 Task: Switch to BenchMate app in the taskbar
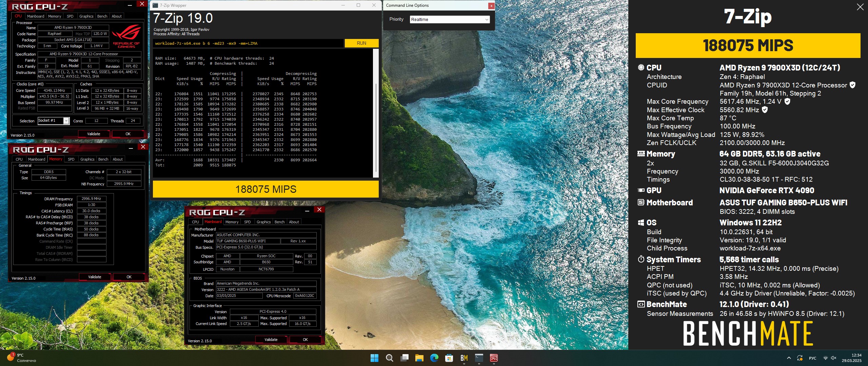[x=464, y=358]
